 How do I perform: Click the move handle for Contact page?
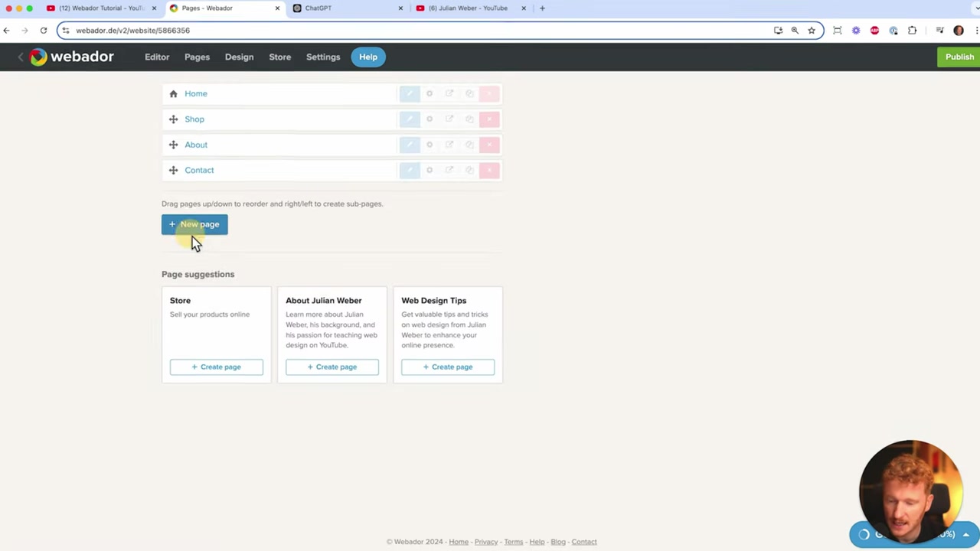click(173, 170)
